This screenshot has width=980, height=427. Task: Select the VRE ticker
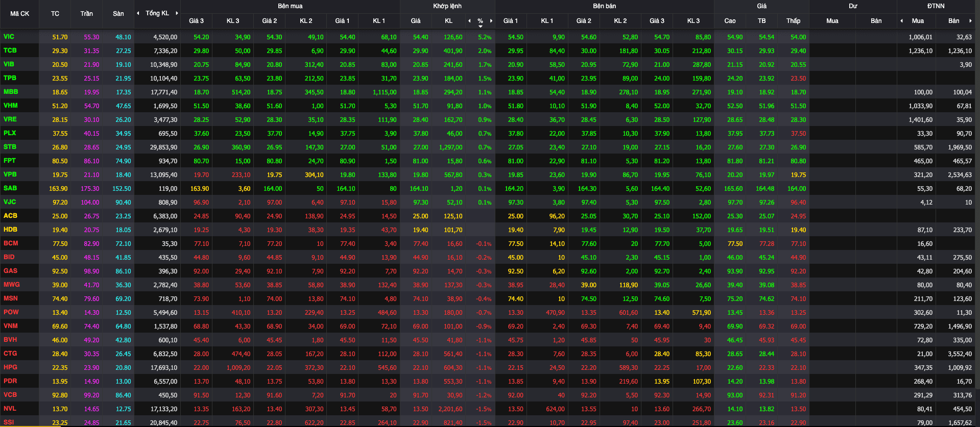coord(10,119)
